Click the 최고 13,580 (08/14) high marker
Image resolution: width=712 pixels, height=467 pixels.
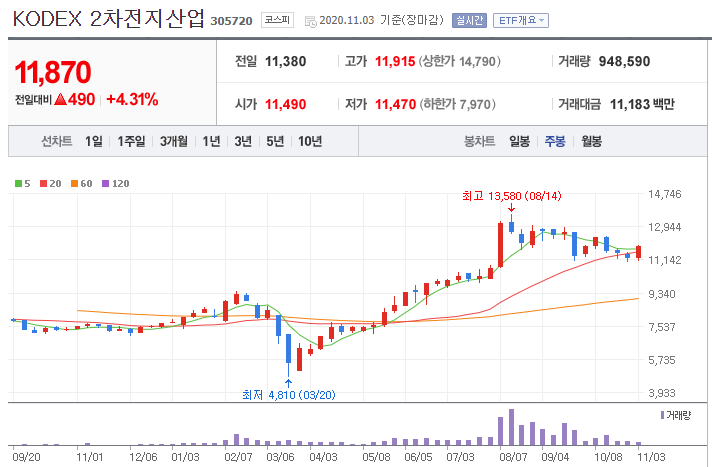(511, 196)
